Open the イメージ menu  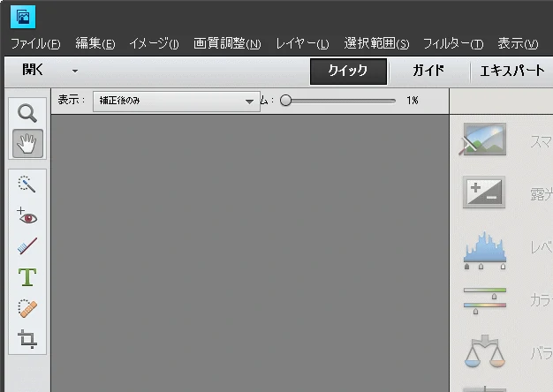pyautogui.click(x=154, y=44)
